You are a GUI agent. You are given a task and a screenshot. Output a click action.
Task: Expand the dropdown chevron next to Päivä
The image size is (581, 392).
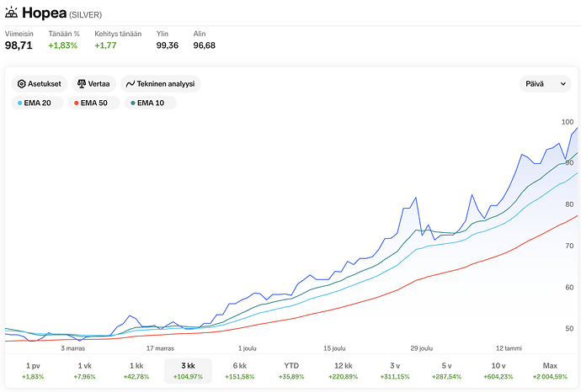pyautogui.click(x=562, y=84)
